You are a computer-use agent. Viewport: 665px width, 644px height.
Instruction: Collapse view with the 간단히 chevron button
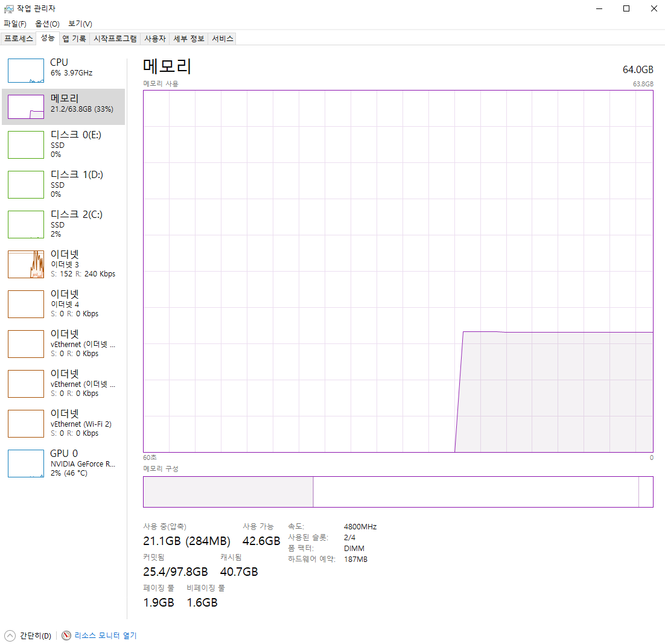(10, 636)
